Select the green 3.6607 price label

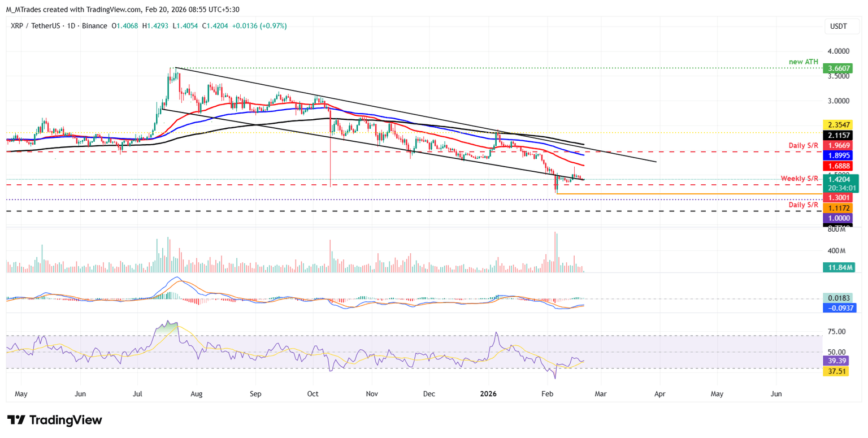pyautogui.click(x=840, y=68)
